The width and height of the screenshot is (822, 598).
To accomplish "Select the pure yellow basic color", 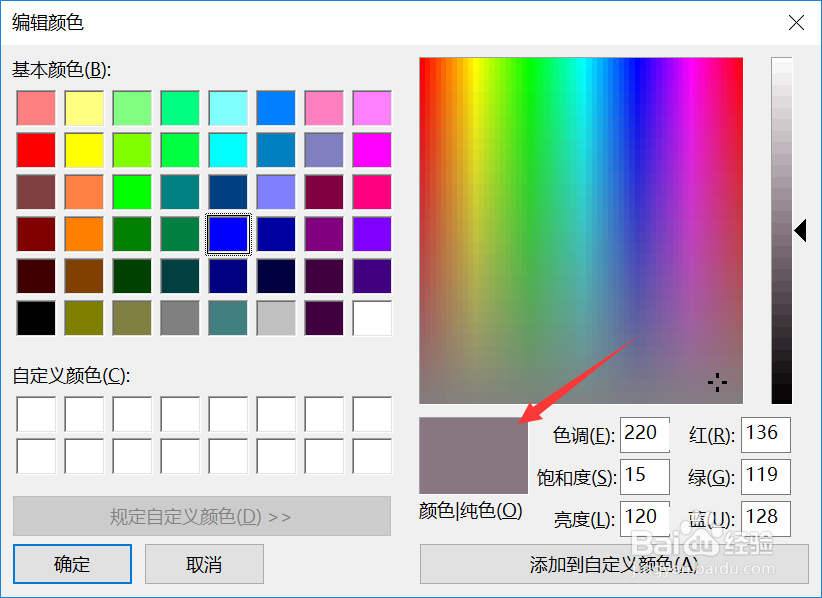I will coord(84,150).
